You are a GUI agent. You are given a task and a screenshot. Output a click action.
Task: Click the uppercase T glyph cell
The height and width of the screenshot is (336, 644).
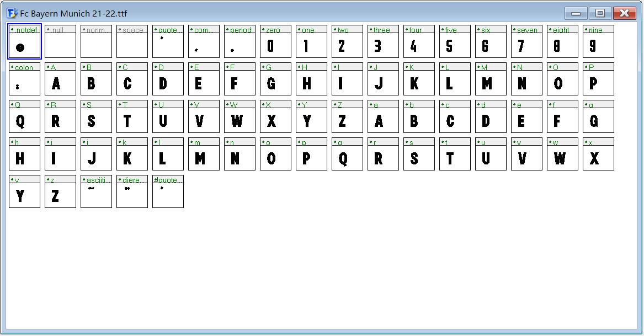(132, 116)
